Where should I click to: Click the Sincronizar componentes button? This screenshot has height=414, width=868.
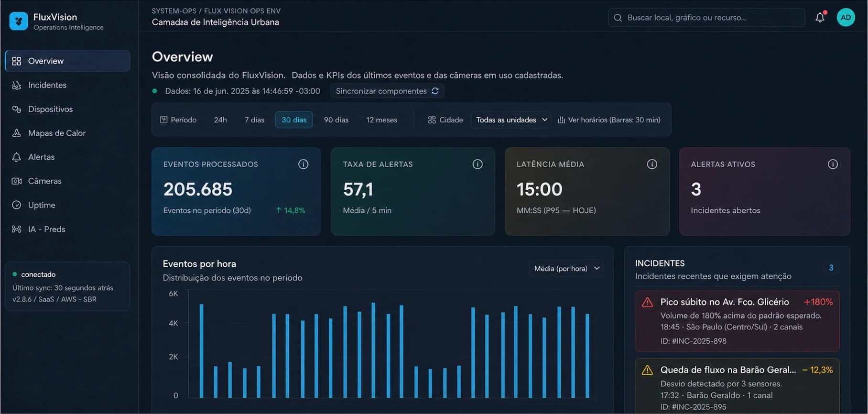click(387, 91)
